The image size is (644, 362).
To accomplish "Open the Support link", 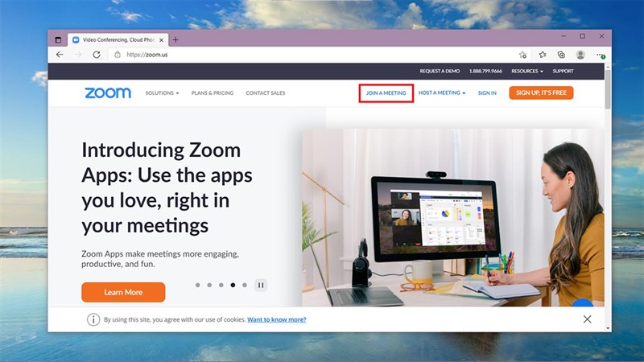I will click(563, 71).
